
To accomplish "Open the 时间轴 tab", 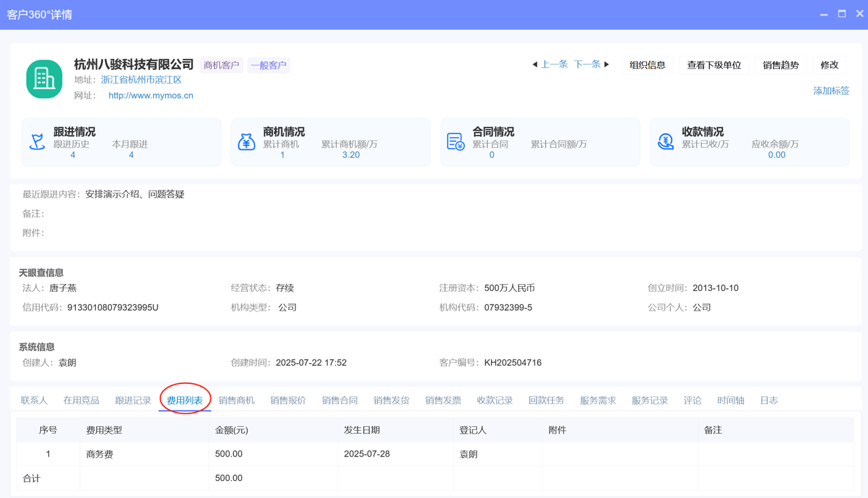I will click(x=730, y=400).
